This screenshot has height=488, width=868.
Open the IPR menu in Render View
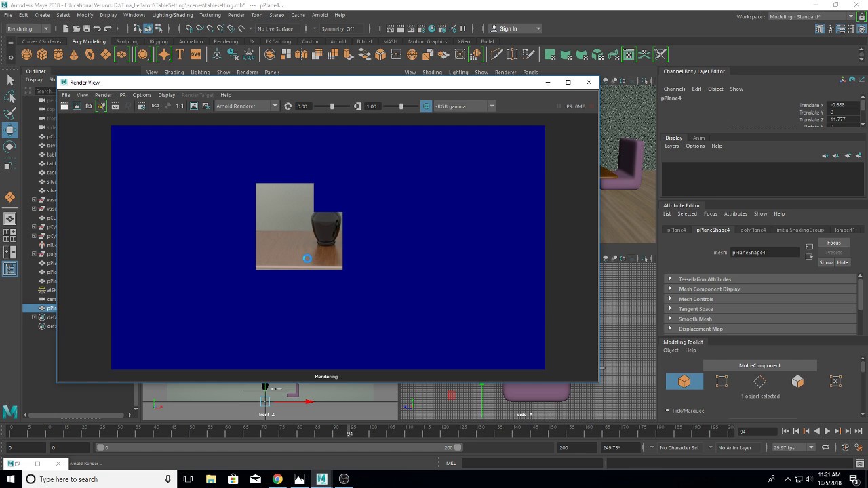pyautogui.click(x=122, y=95)
